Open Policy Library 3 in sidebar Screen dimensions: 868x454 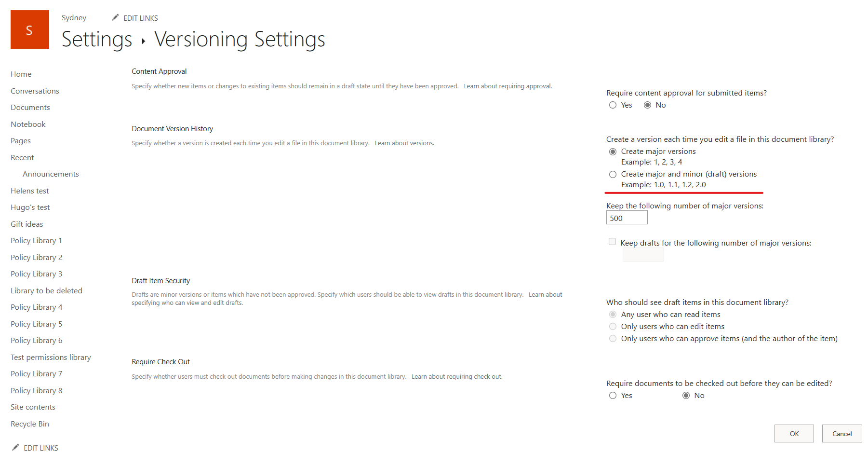pos(36,274)
